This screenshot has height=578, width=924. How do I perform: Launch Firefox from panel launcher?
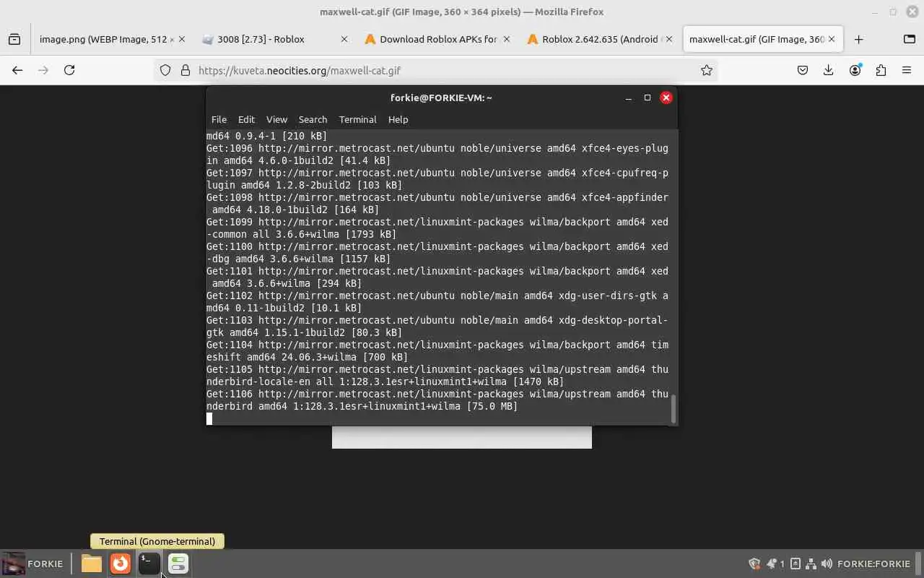[x=121, y=564]
